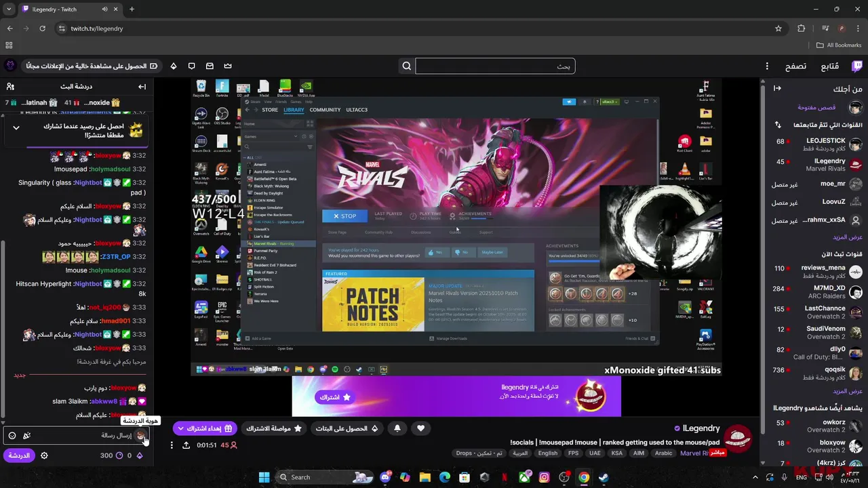The height and width of the screenshot is (488, 868).
Task: Open Chrome extensions puzzle icon
Action: pos(802,28)
